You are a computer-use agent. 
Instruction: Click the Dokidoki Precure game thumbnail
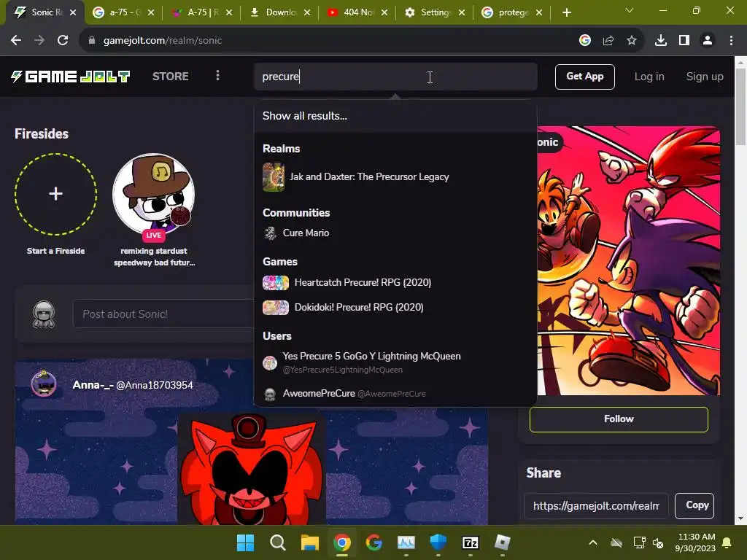(x=275, y=308)
